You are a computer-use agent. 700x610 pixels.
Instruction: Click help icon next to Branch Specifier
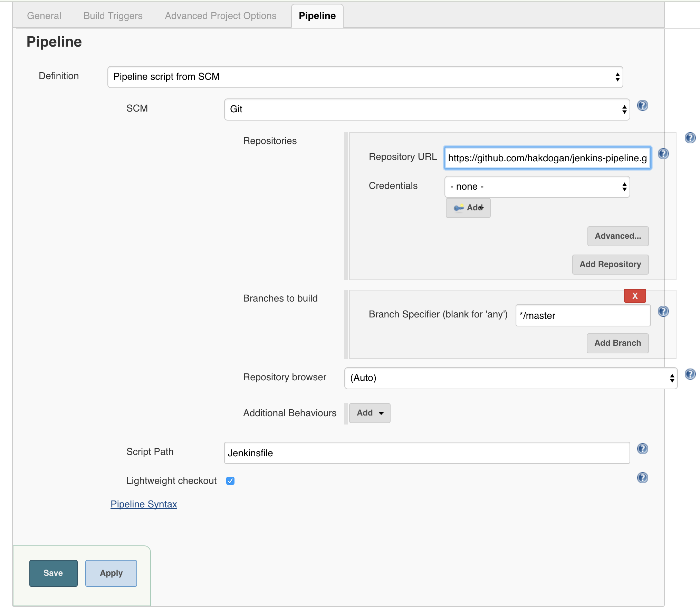click(663, 311)
